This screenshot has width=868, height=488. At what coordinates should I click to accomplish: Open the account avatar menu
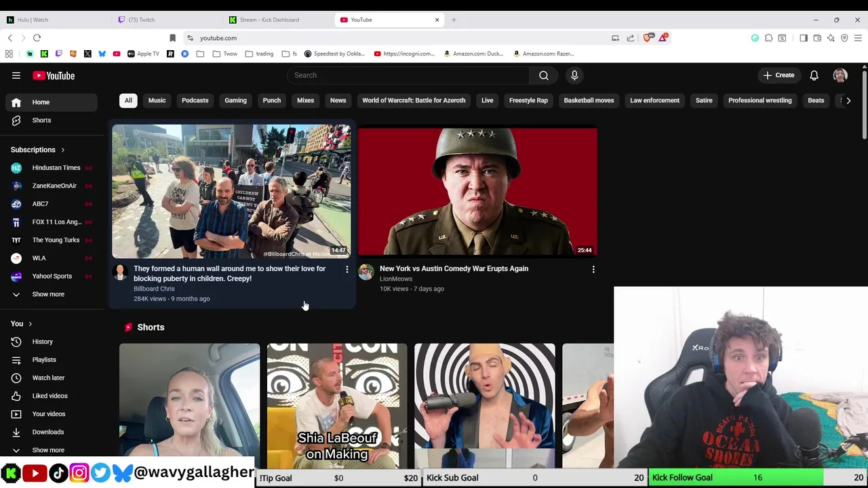pos(840,75)
